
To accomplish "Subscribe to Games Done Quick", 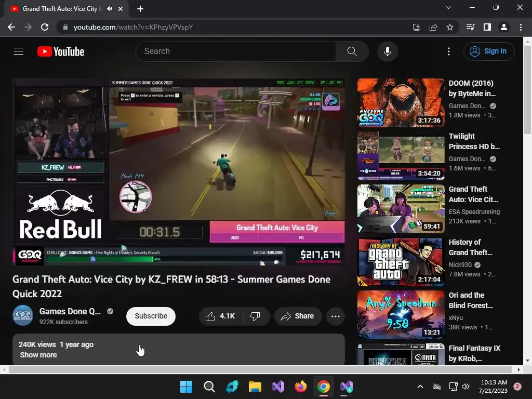I will [x=151, y=316].
